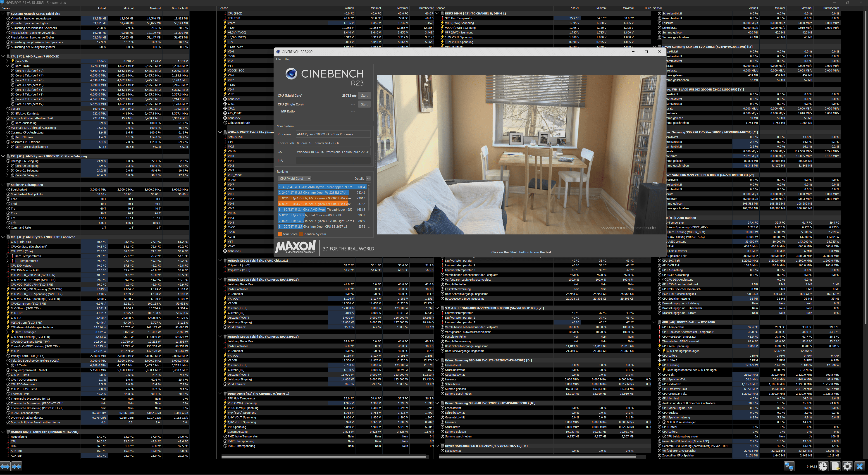Click the Cinebench title bar logo icon
868x475 pixels.
tap(278, 52)
